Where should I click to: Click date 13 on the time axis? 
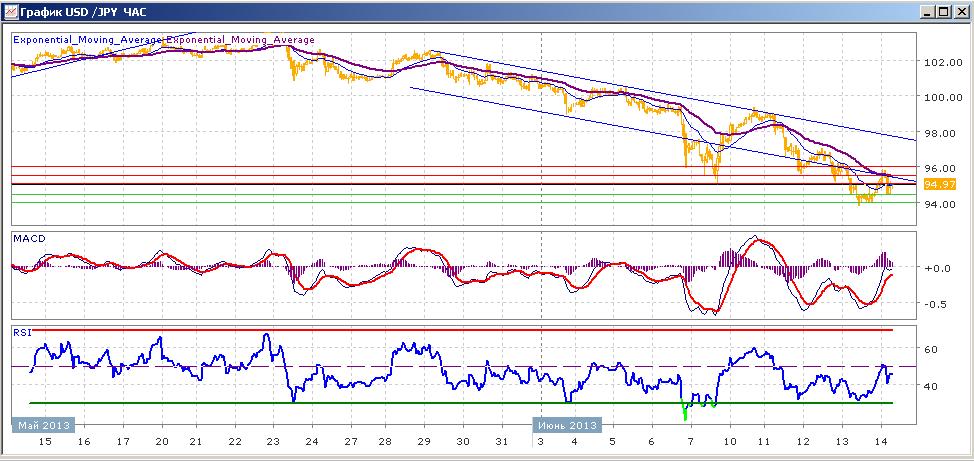[841, 442]
